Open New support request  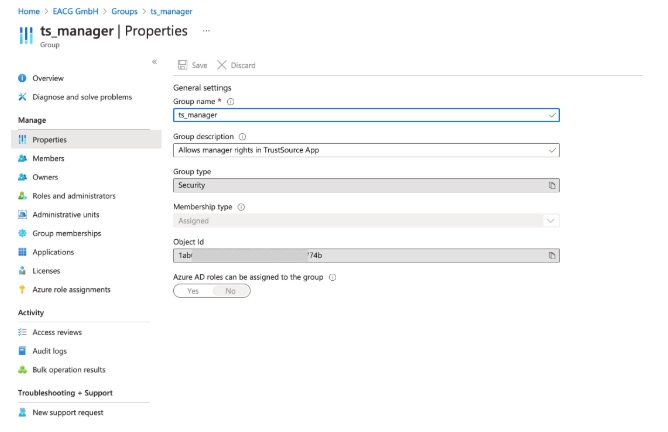pyautogui.click(x=68, y=412)
